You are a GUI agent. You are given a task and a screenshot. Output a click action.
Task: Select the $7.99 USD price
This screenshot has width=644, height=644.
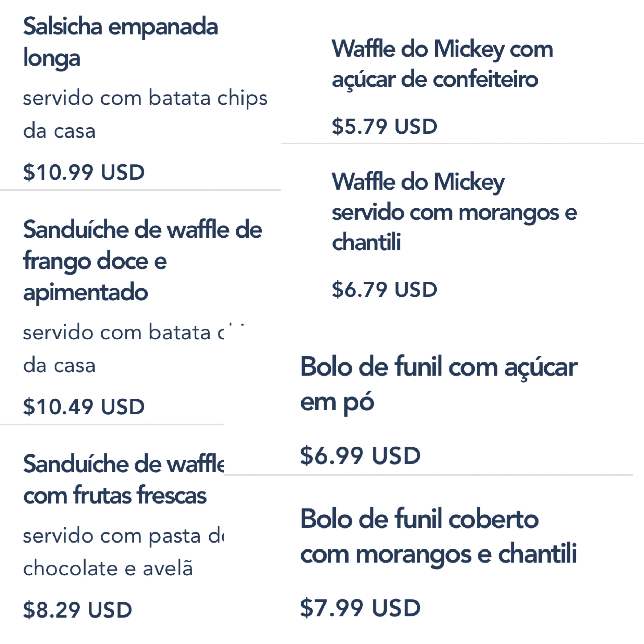tap(360, 608)
